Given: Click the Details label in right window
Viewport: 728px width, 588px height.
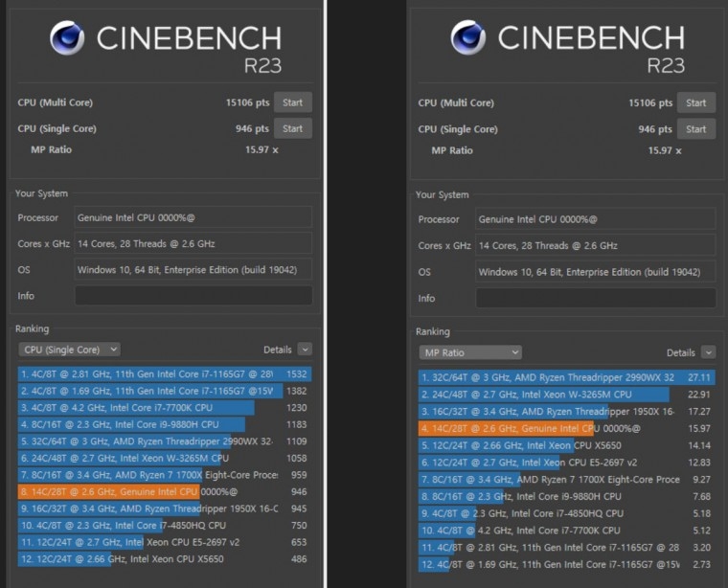Looking at the screenshot, I should [681, 352].
